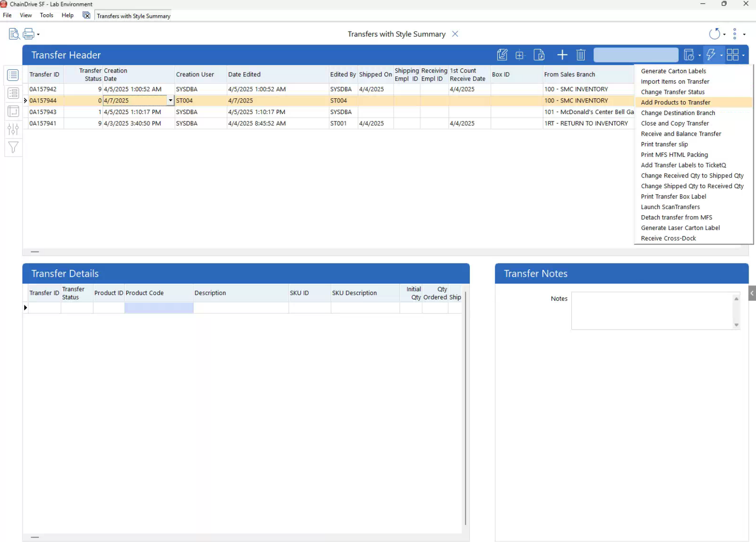Select Receive Cross-Dock

point(668,238)
